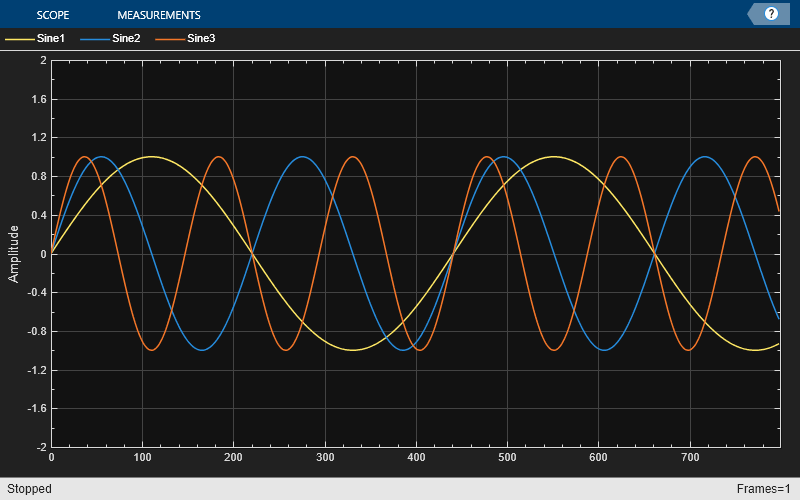Open the SCOPE tab
Viewport: 800px width, 500px height.
click(54, 15)
